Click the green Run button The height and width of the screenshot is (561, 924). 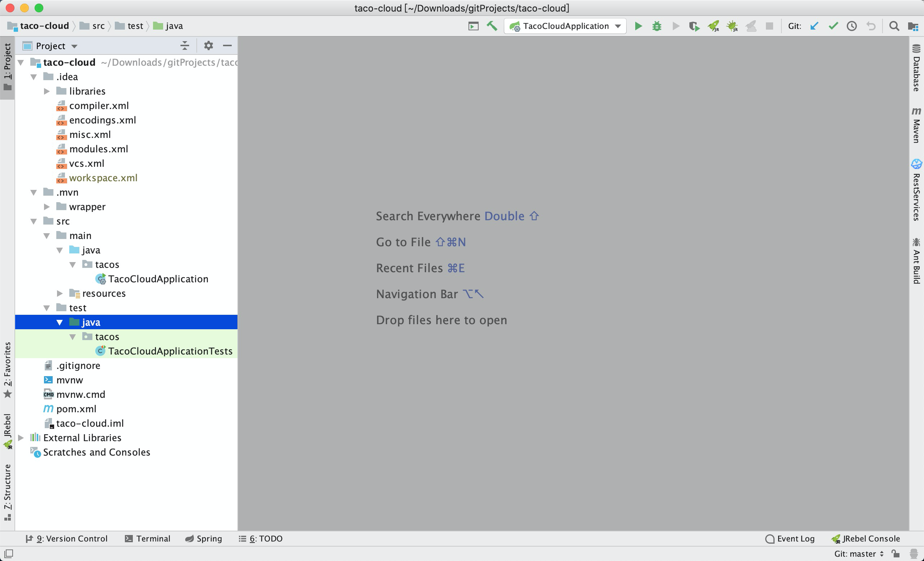(638, 26)
